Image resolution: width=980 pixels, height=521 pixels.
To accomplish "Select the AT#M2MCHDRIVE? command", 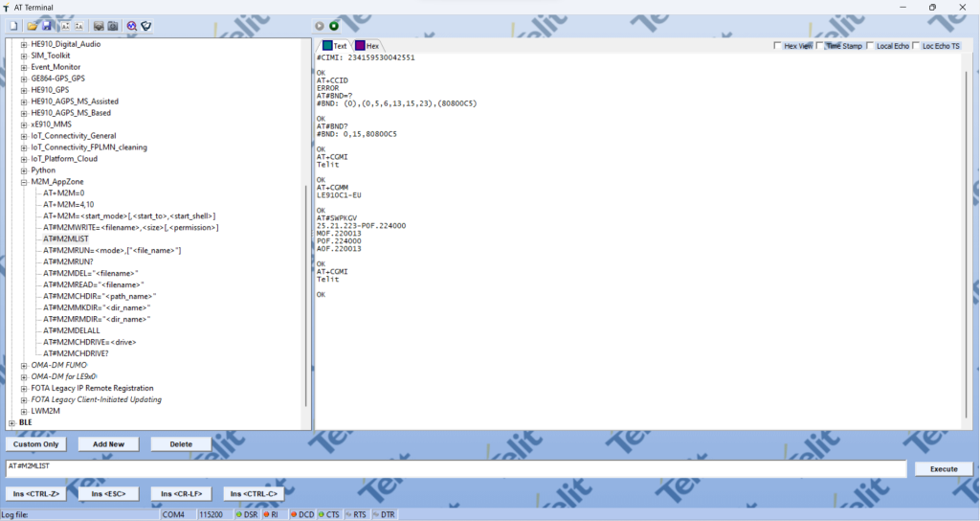I will pyautogui.click(x=76, y=354).
